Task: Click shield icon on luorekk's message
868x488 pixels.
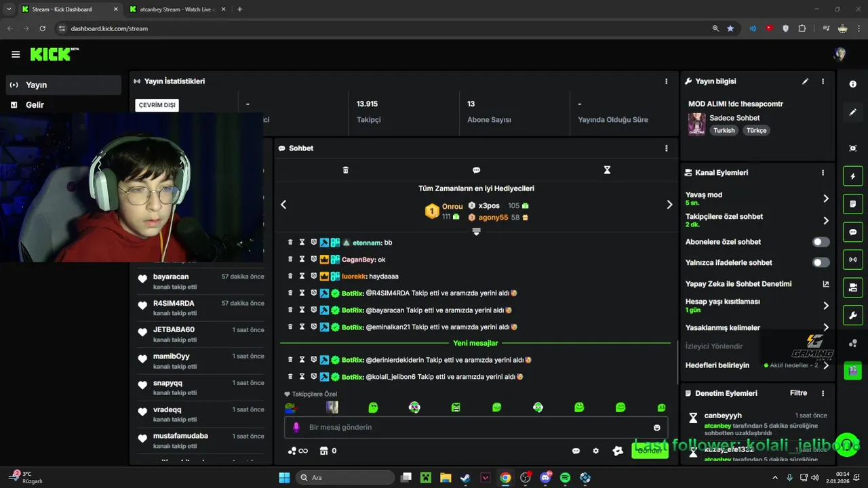Action: (x=314, y=276)
